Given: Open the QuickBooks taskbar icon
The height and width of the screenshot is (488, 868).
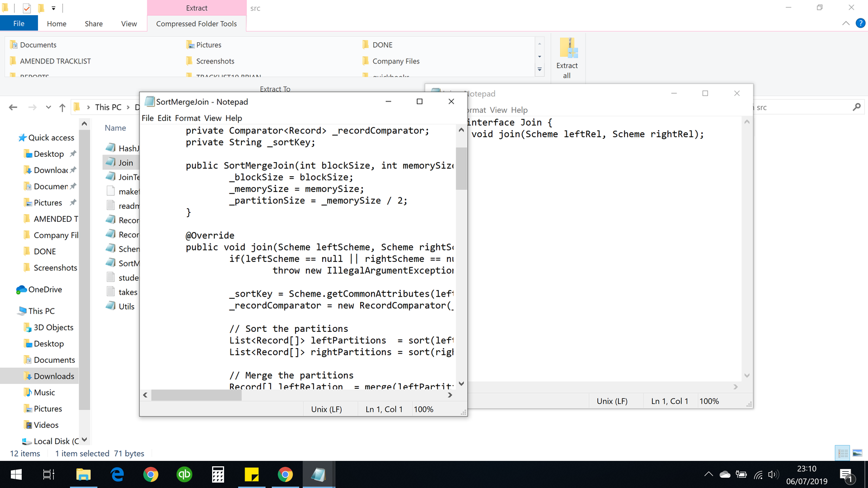Looking at the screenshot, I should point(184,475).
